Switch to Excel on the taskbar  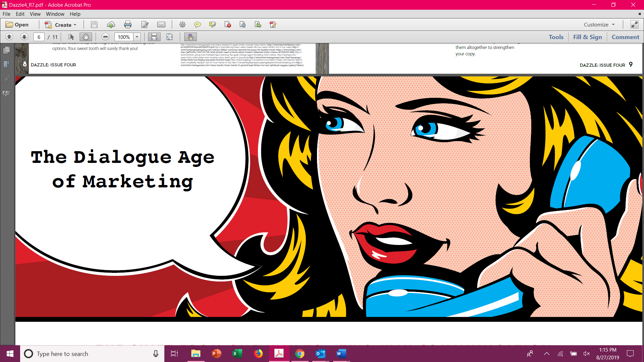point(237,354)
